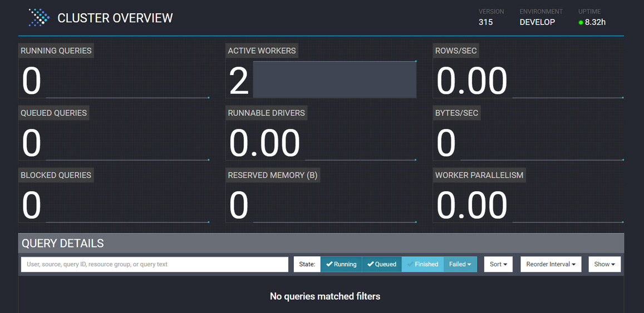The image size is (644, 313).
Task: Click the DEVELOP environment value
Action: click(x=537, y=22)
